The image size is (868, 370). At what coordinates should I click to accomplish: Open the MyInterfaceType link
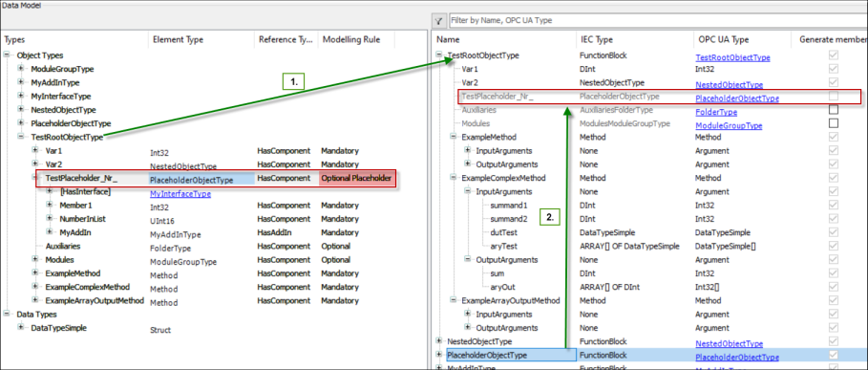(180, 194)
